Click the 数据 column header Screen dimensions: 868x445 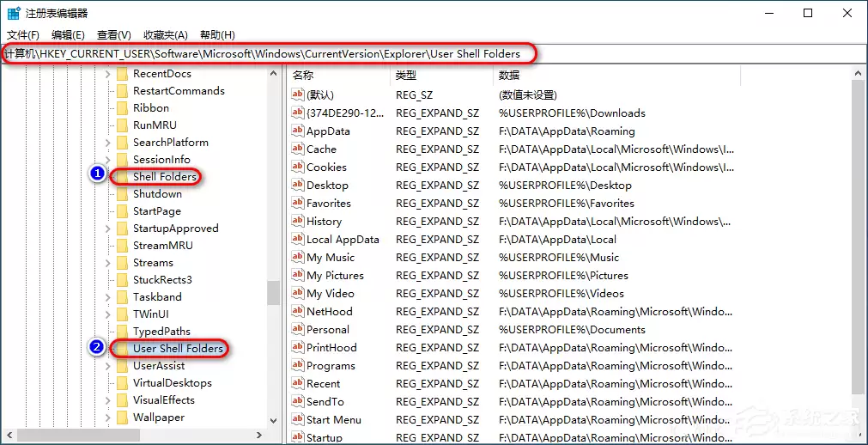point(509,76)
